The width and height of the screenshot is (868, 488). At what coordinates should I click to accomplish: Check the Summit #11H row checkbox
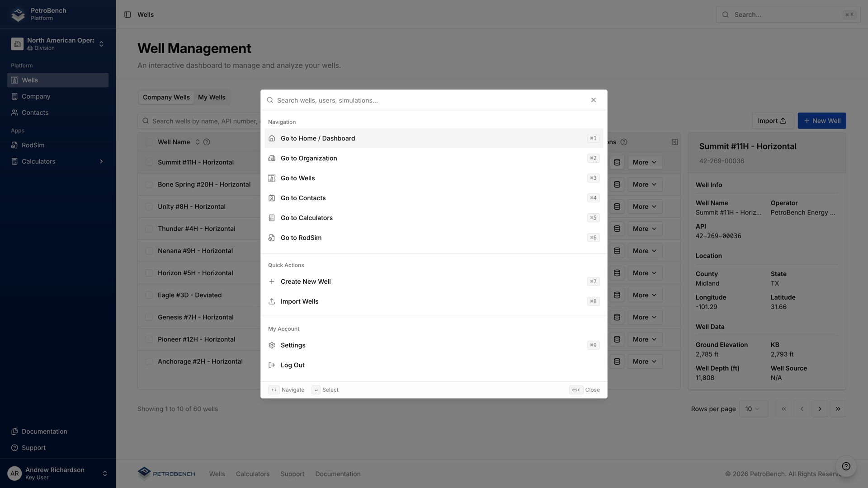pos(149,162)
